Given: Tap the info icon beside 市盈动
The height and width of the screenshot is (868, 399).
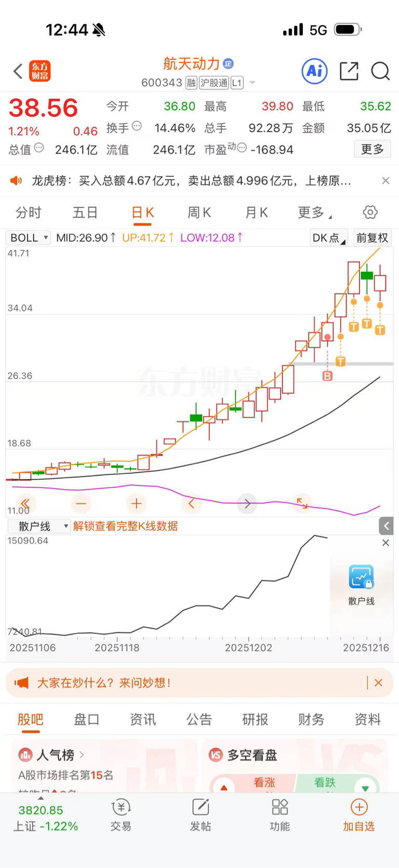Looking at the screenshot, I should 242,148.
